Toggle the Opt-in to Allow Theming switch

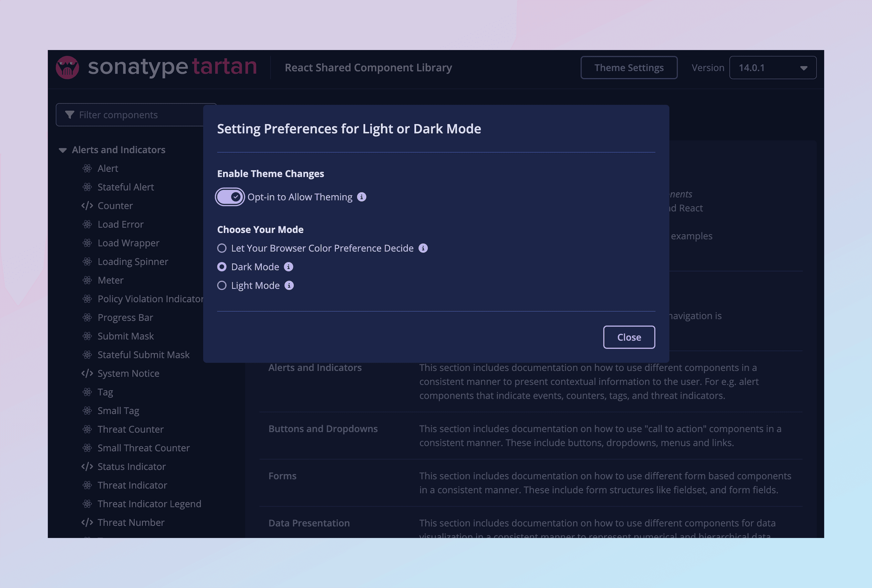point(230,197)
